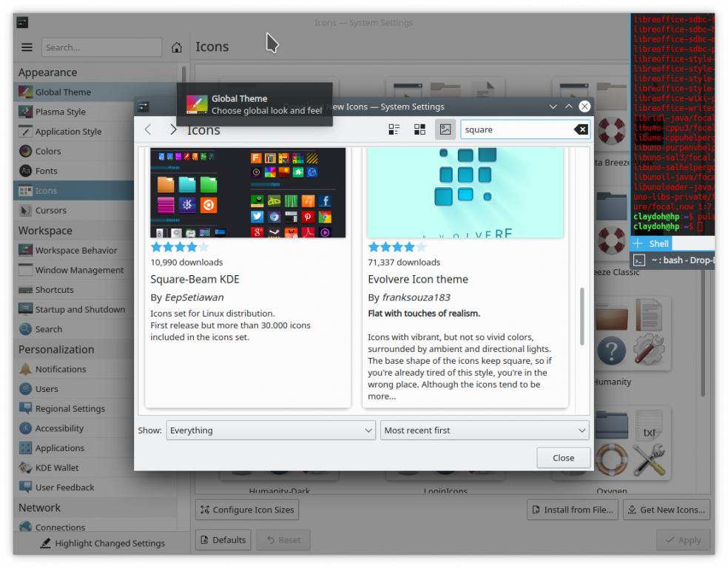728x568 pixels.
Task: Open the 'Everything' Show filter dropdown
Action: pos(271,430)
